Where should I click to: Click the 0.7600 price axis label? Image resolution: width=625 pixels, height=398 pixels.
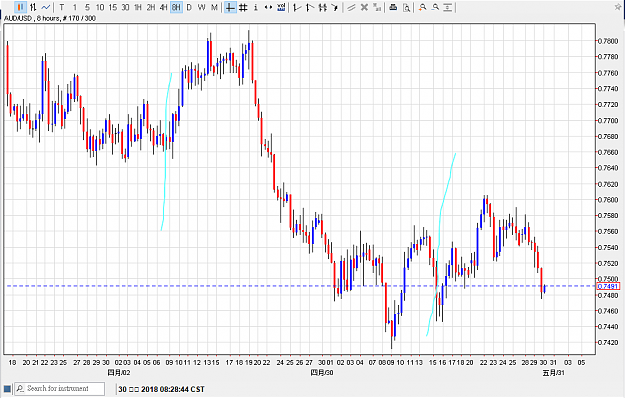click(x=608, y=200)
